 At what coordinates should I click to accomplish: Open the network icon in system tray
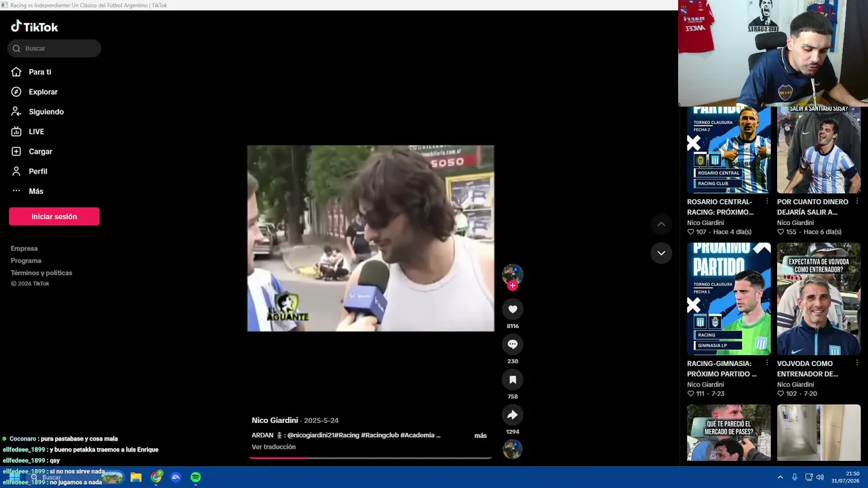point(808,477)
